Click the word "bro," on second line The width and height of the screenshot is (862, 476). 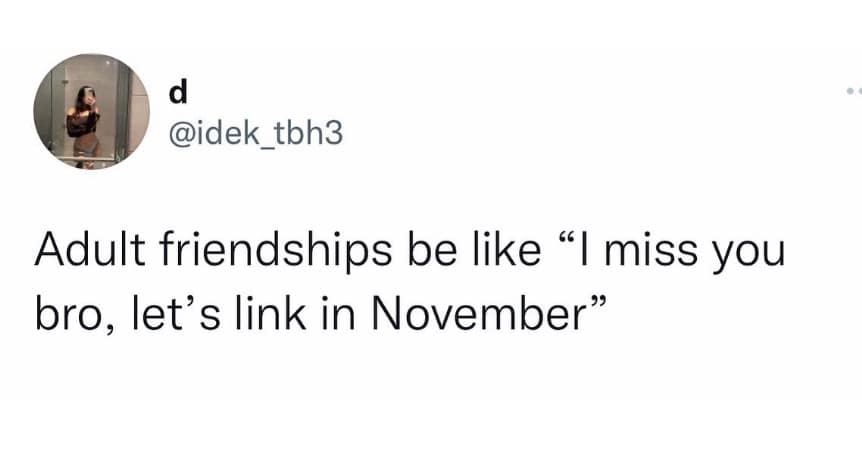(74, 316)
